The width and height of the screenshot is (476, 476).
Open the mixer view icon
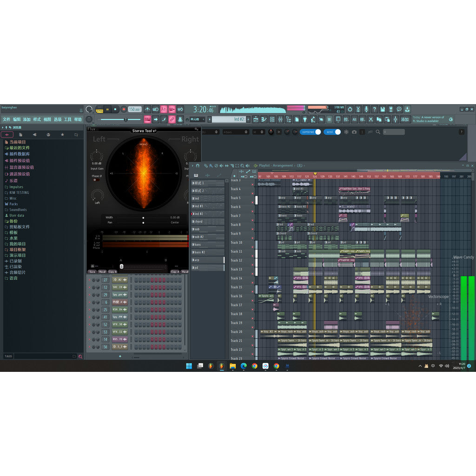coord(280,119)
